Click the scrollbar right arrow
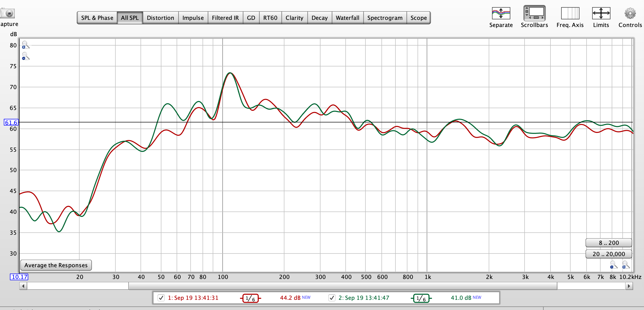The height and width of the screenshot is (310, 644). click(629, 286)
